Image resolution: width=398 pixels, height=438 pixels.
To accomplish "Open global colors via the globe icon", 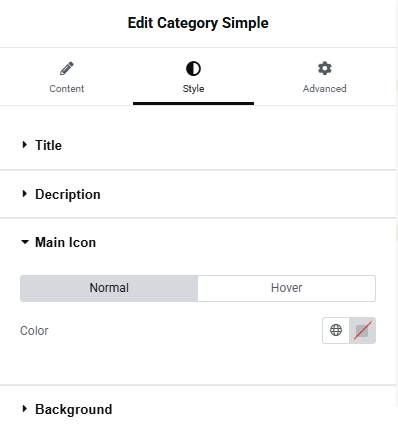I will coord(336,330).
